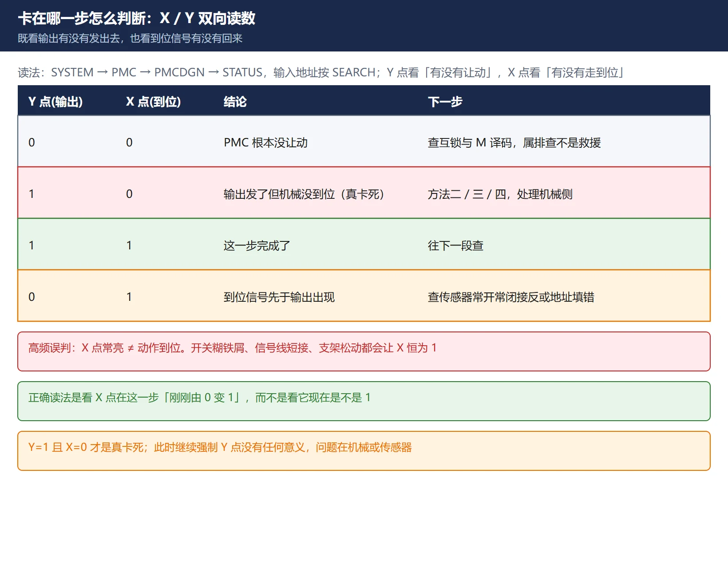Click Y 点 value in the "这一步完成了" row
Viewport: 728px width, 568px height.
coord(32,245)
